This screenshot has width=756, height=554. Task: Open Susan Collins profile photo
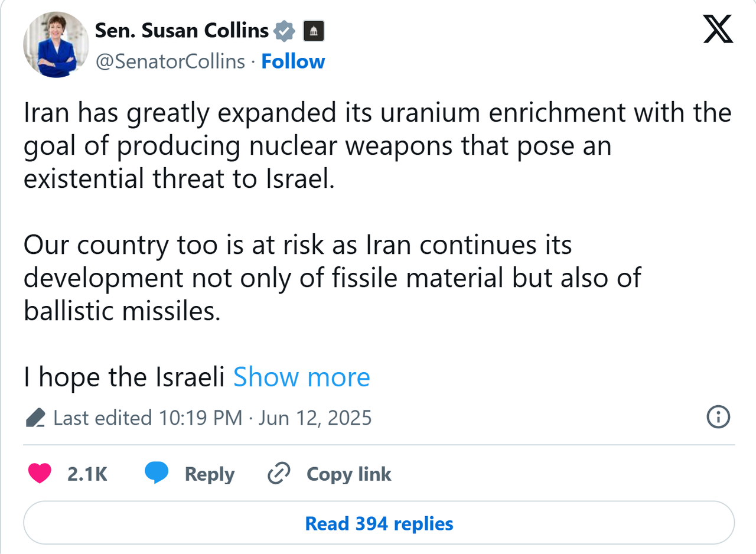pos(56,45)
